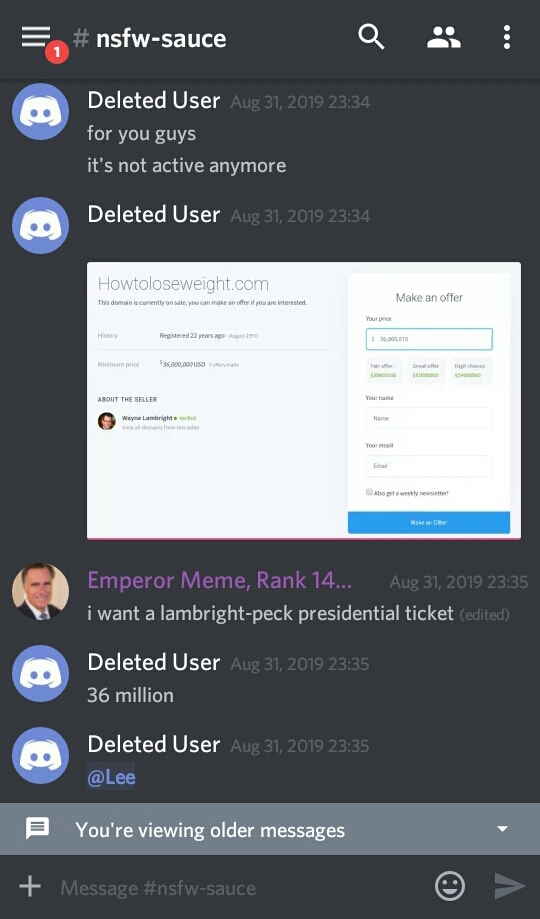Open the three-dot overflow menu
The width and height of the screenshot is (540, 919).
507,38
